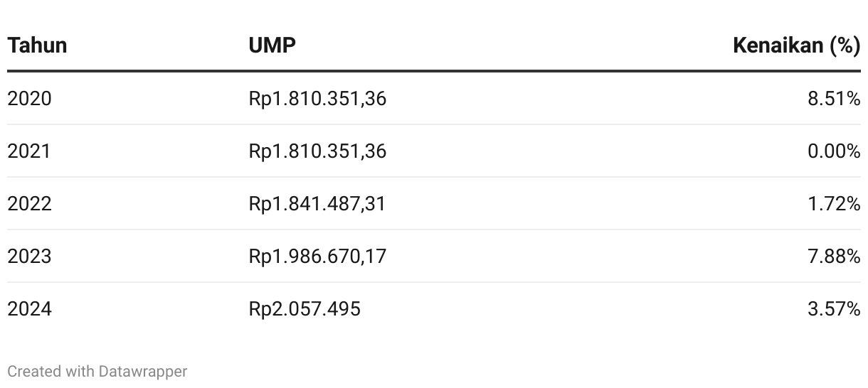The width and height of the screenshot is (868, 388).
Task: Select the 2024 year cell
Action: 29,308
